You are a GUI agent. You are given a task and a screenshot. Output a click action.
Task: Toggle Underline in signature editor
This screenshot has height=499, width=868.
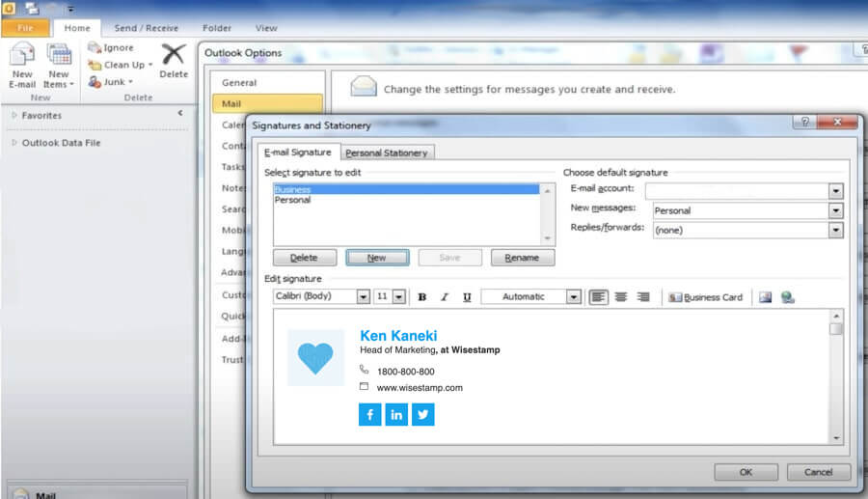(x=467, y=297)
